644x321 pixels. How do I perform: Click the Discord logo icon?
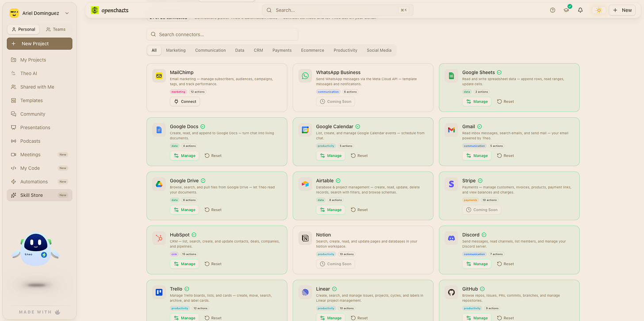pos(452,238)
